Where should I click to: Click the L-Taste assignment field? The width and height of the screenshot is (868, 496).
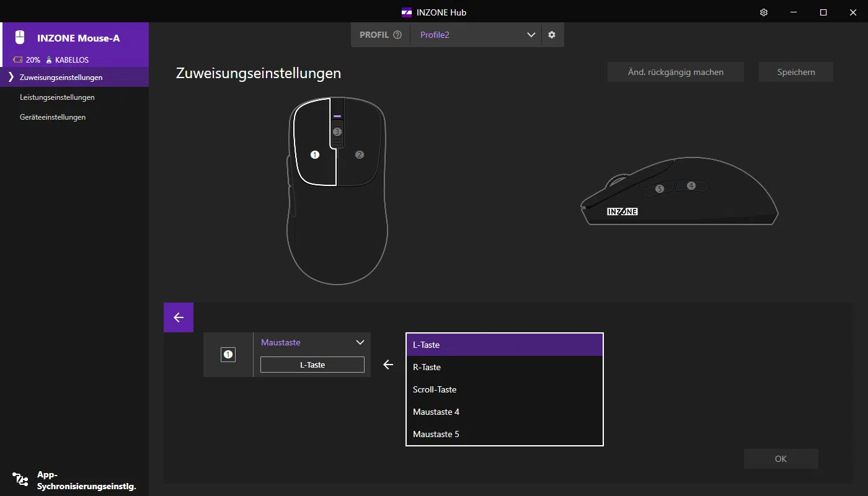pos(312,365)
